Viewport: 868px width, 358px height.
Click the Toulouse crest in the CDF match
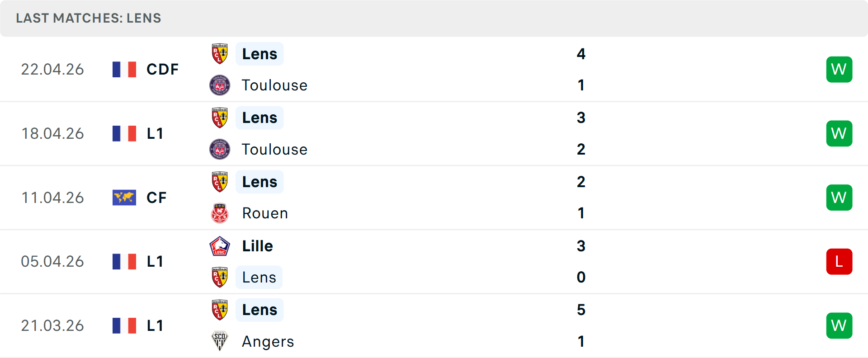[220, 85]
